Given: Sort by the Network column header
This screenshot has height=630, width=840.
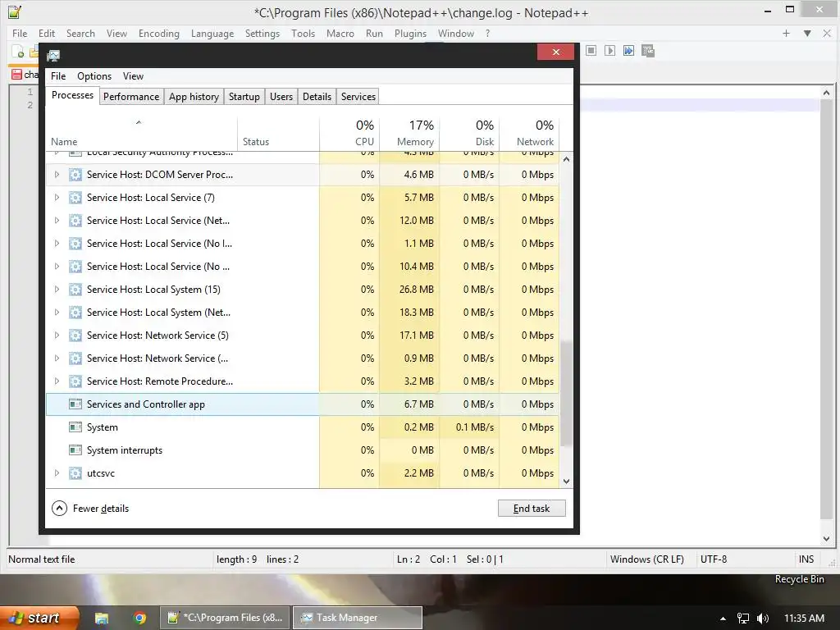Looking at the screenshot, I should pos(529,134).
